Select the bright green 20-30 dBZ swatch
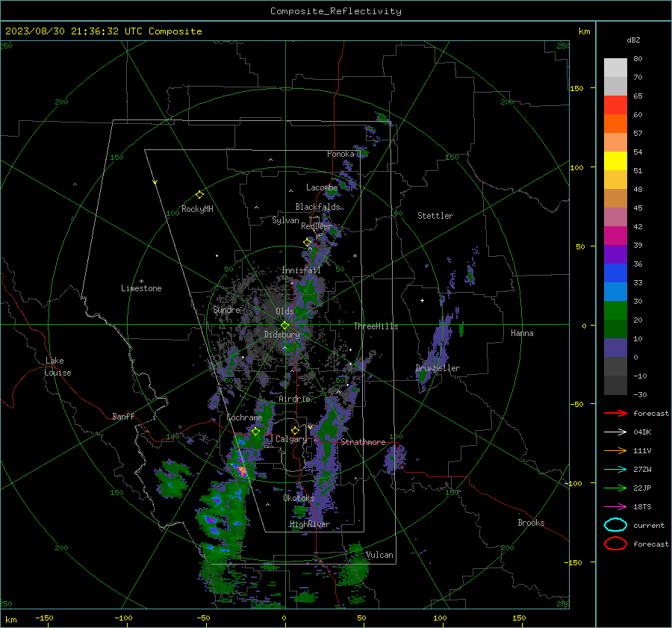Image resolution: width=672 pixels, height=628 pixels. [x=615, y=310]
